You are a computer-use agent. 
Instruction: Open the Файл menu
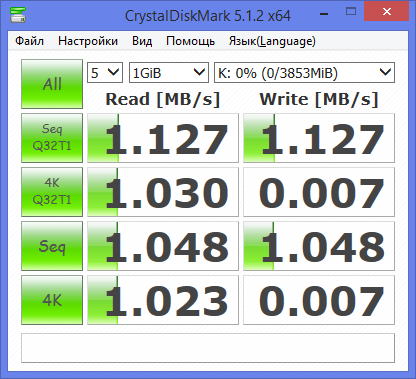[x=29, y=41]
